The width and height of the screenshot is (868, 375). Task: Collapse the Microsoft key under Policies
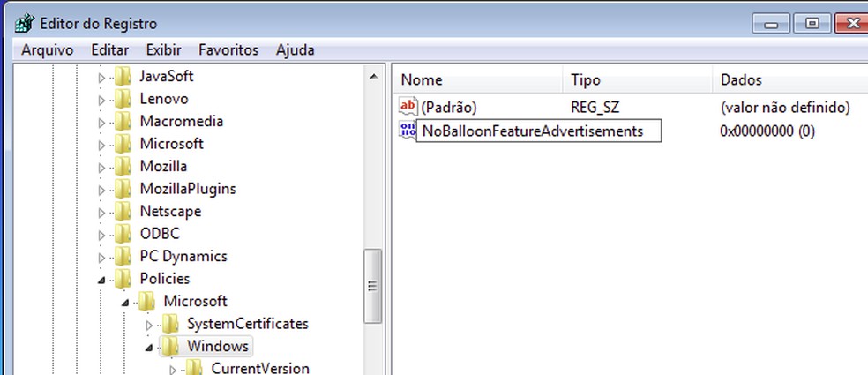coord(125,303)
